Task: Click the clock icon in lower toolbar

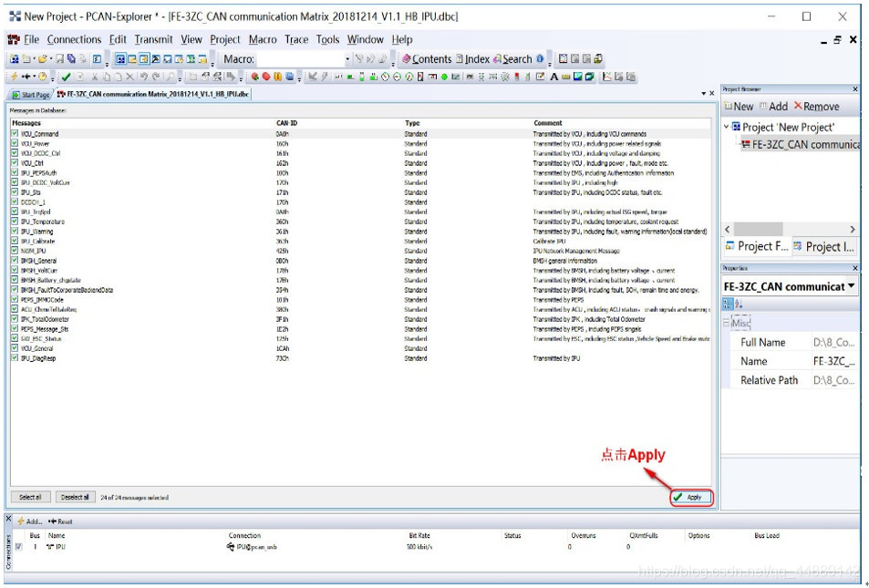Action: click(42, 77)
